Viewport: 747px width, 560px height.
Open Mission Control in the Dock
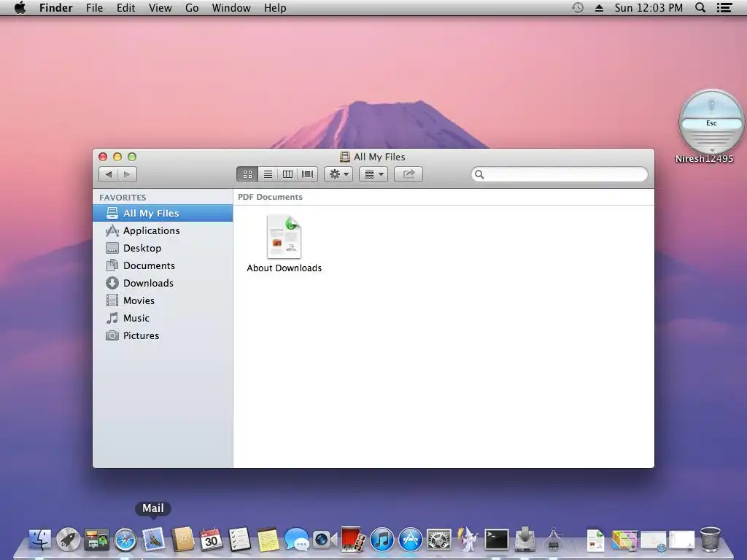[97, 540]
